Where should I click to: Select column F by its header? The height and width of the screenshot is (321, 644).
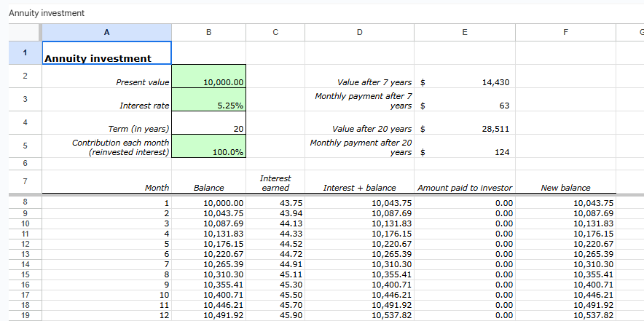click(565, 32)
